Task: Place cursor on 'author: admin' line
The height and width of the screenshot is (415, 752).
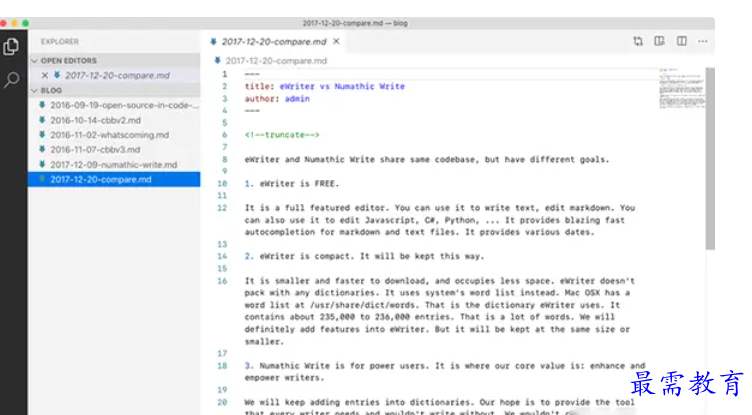Action: coord(277,99)
